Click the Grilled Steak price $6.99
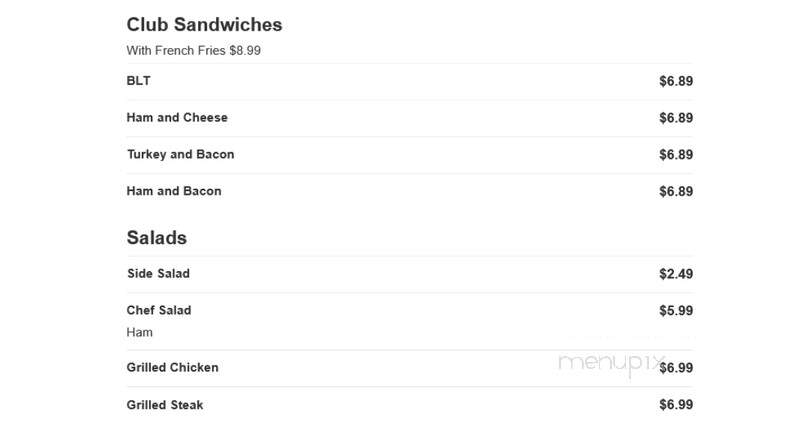The width and height of the screenshot is (791, 445). (x=676, y=404)
